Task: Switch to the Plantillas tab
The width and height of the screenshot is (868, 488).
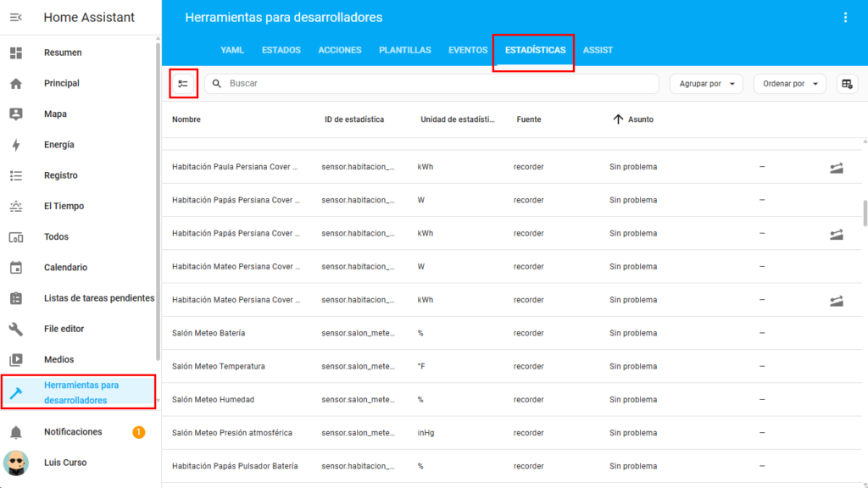Action: click(404, 50)
